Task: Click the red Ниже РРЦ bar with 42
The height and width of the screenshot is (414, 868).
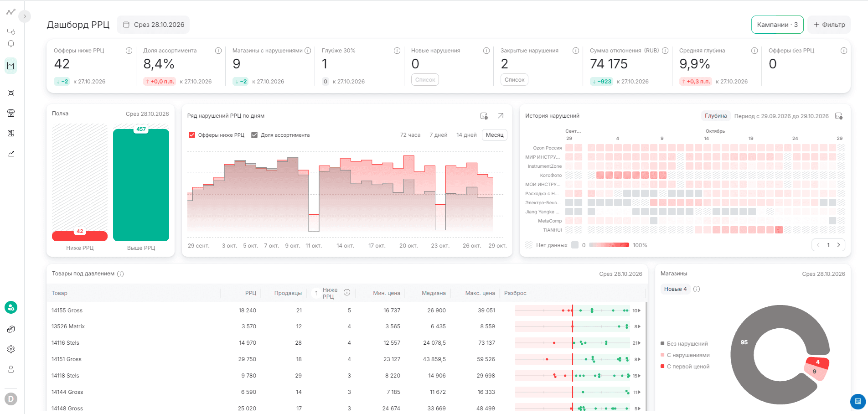Action: click(80, 236)
